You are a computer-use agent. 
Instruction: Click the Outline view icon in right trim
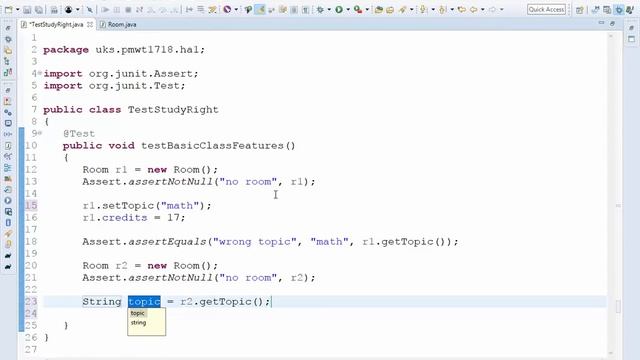(631, 39)
